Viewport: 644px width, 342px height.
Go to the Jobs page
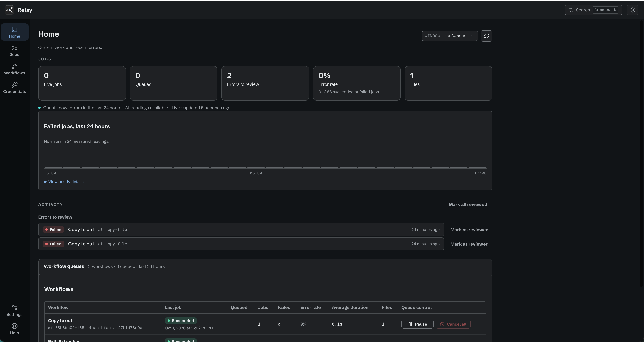click(x=14, y=51)
